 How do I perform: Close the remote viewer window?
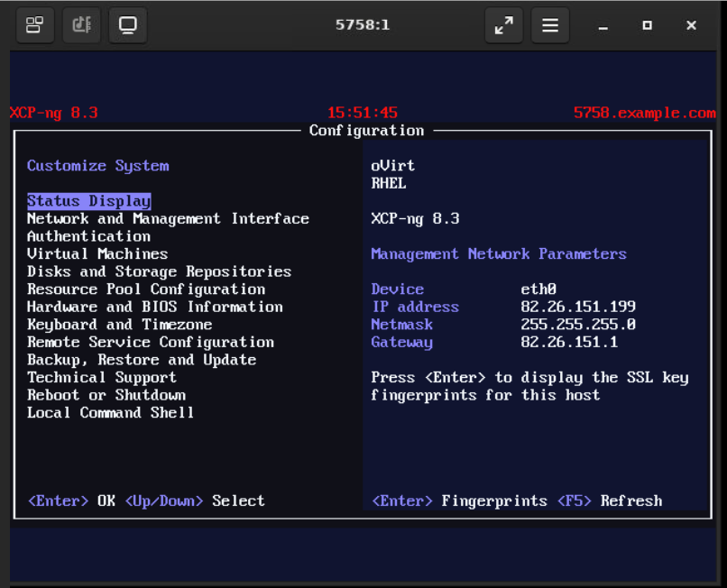pyautogui.click(x=691, y=25)
